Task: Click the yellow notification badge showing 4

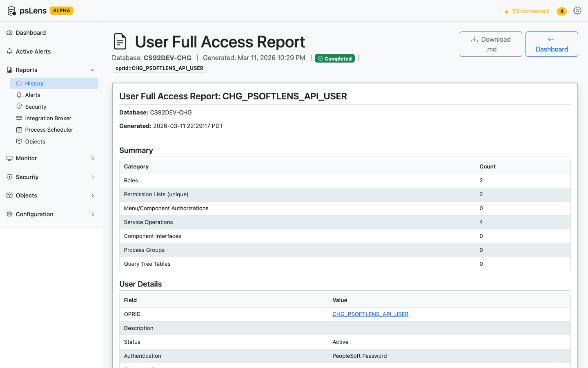Action: (x=562, y=11)
